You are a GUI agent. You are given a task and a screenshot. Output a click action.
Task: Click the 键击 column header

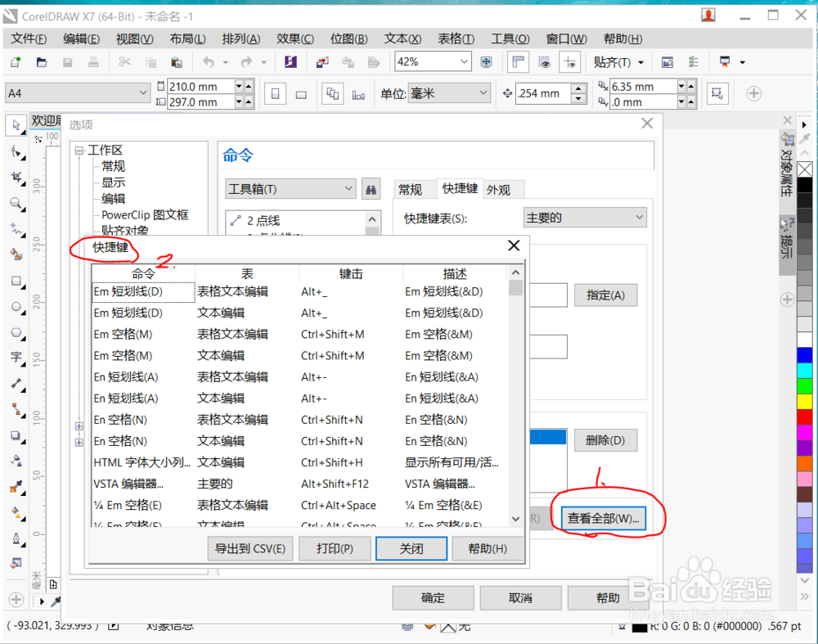click(x=351, y=274)
